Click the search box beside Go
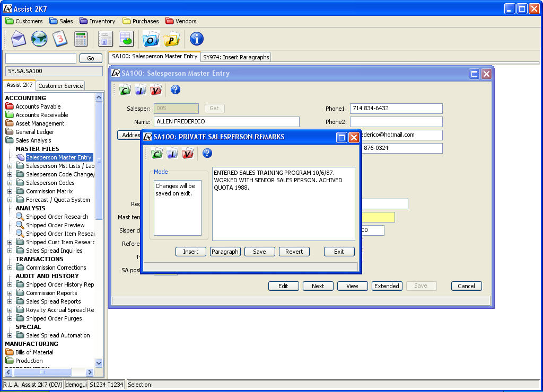Image resolution: width=543 pixels, height=392 pixels. coord(41,58)
